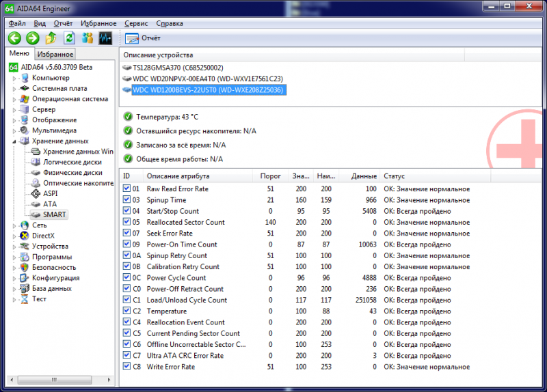Click the Отчёт report toolbar icon
The height and width of the screenshot is (392, 547).
[x=132, y=38]
